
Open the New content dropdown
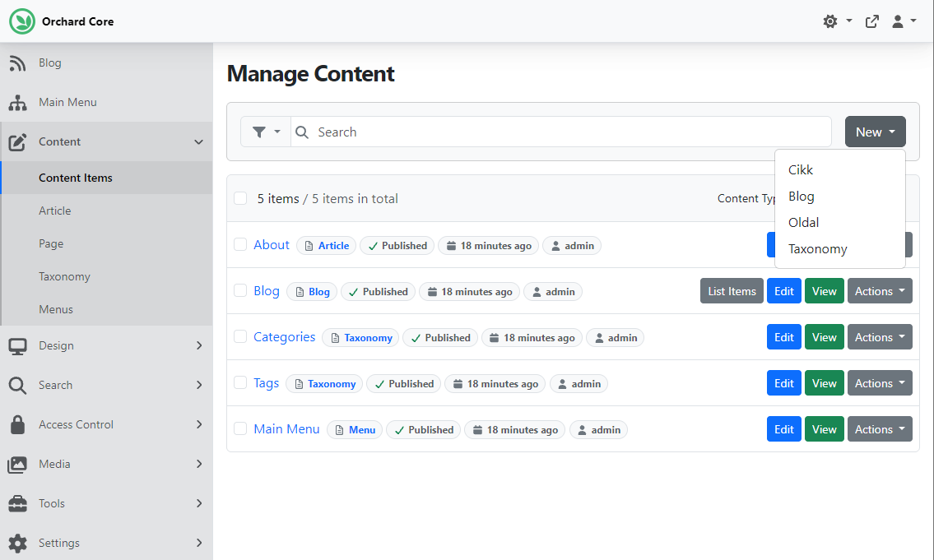pyautogui.click(x=875, y=132)
